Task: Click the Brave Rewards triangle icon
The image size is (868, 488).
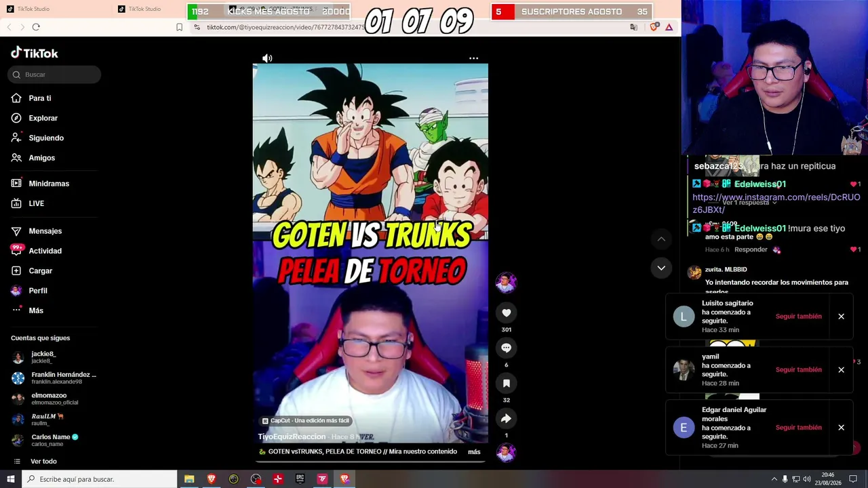Action: pyautogui.click(x=669, y=27)
